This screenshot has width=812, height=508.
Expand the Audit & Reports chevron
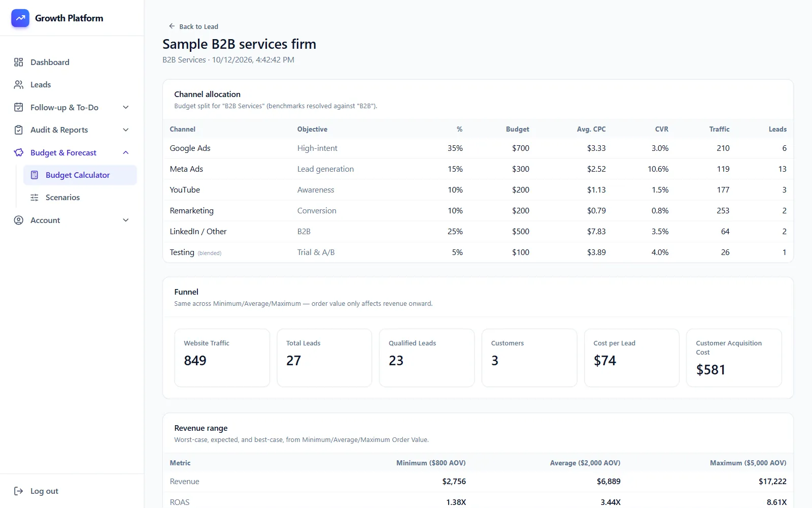point(126,130)
